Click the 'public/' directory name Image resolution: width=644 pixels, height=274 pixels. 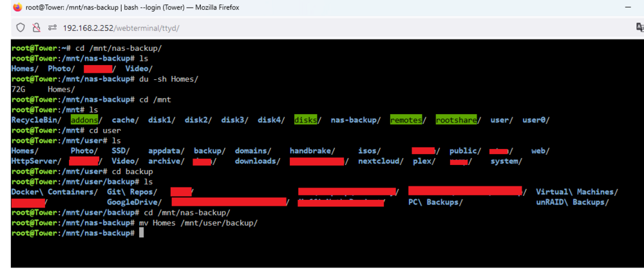466,151
